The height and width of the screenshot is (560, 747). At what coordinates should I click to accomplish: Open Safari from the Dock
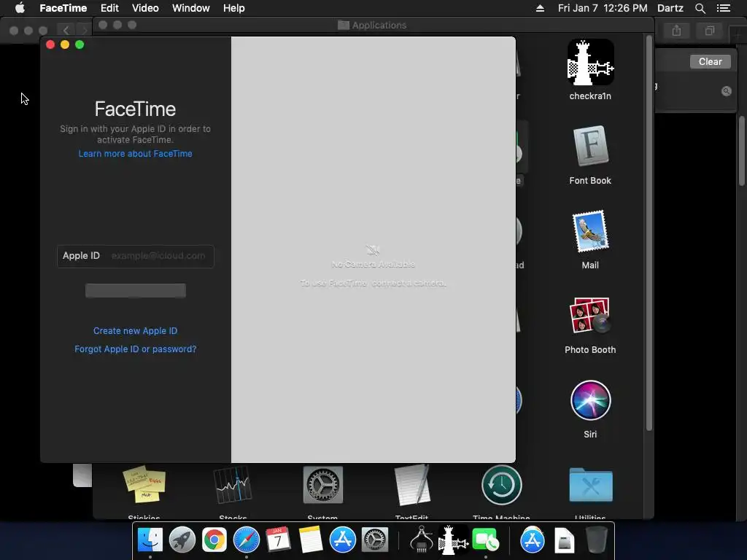coord(247,540)
